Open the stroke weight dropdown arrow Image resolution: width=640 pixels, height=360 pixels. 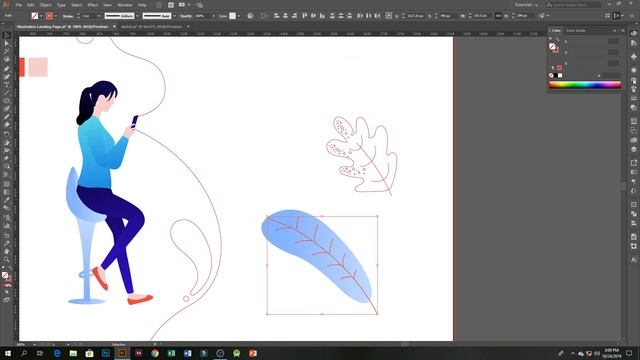99,16
